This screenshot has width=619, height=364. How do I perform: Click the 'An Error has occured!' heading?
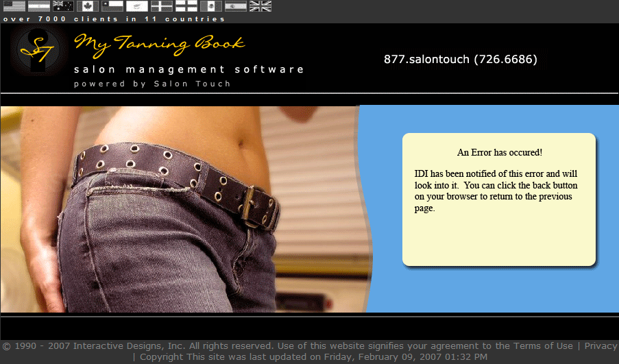500,152
